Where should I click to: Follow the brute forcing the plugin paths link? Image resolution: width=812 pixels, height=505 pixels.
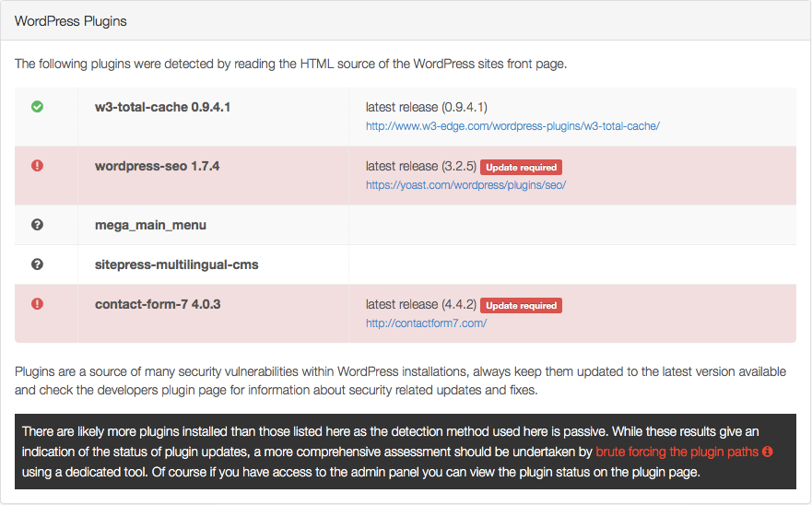pos(677,452)
